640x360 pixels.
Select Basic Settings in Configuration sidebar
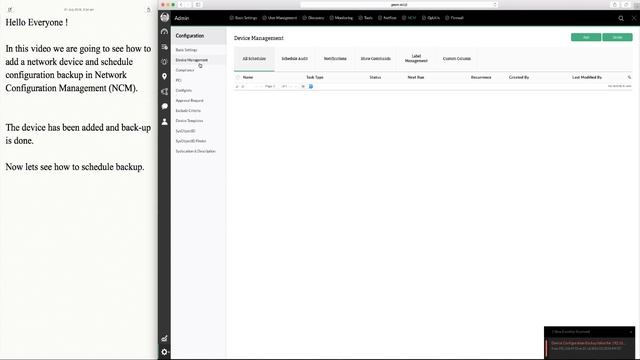click(x=187, y=50)
